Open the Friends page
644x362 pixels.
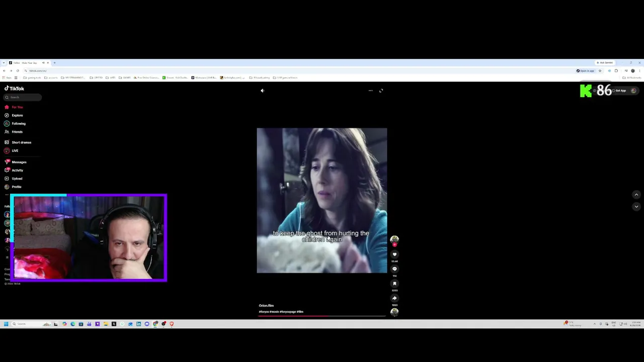point(17,132)
